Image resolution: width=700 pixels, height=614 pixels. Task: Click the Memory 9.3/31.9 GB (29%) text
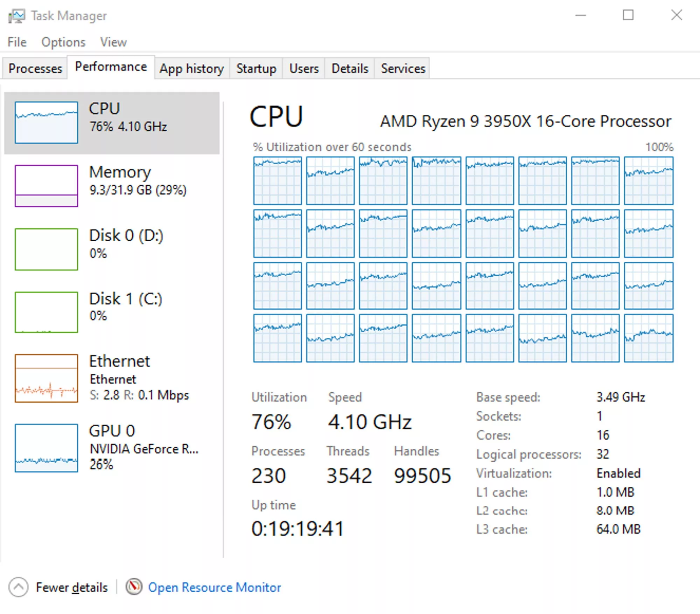click(138, 190)
